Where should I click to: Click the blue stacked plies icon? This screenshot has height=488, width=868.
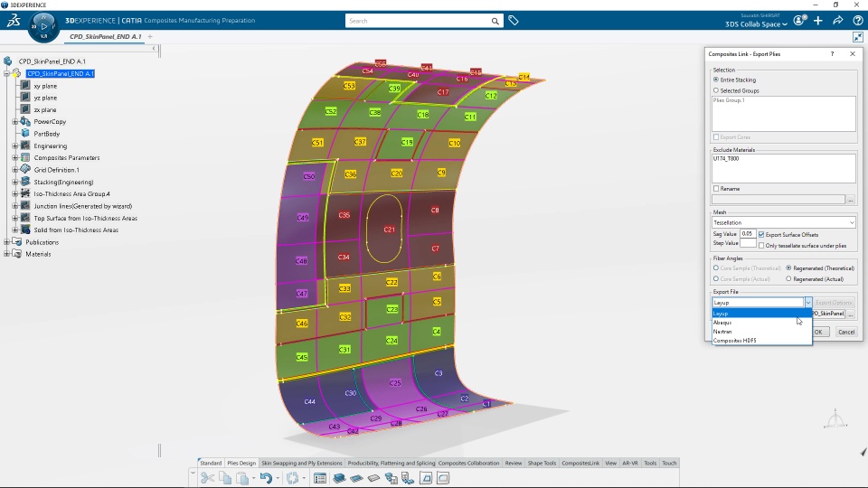click(x=339, y=478)
